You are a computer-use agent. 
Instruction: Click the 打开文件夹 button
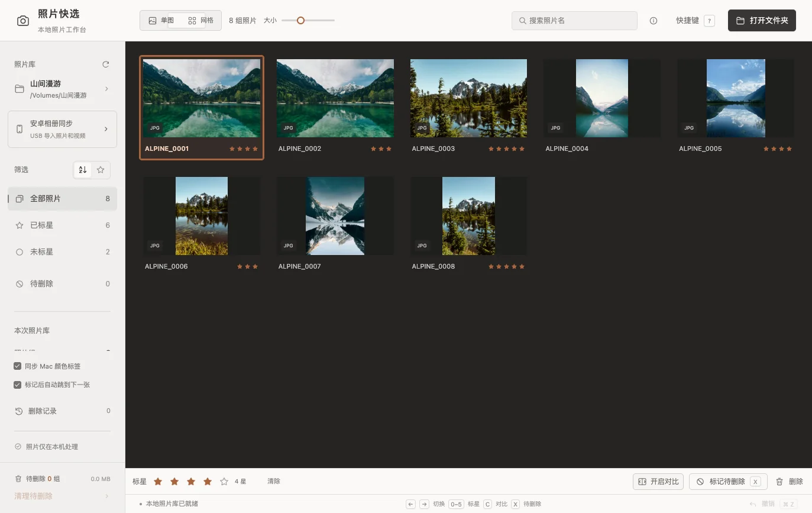click(x=762, y=21)
